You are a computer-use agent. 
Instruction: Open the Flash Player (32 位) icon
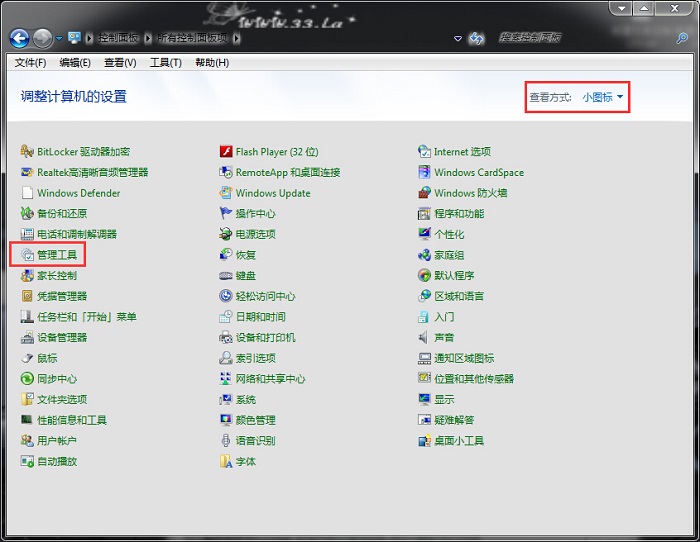226,152
